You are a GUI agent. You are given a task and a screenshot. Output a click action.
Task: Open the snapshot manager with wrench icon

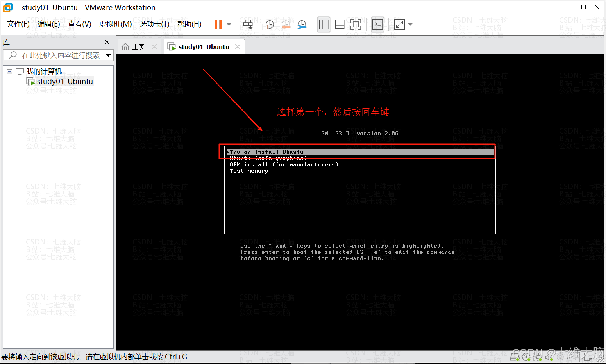(x=302, y=25)
